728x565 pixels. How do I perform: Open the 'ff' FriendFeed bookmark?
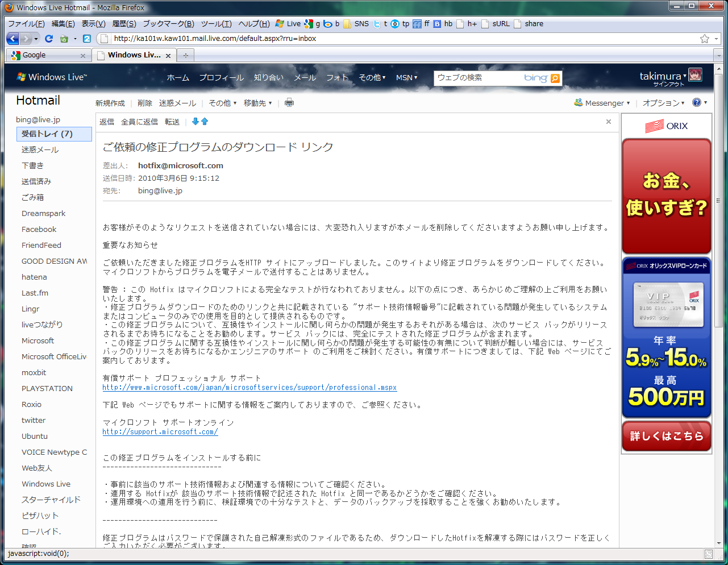pos(421,24)
